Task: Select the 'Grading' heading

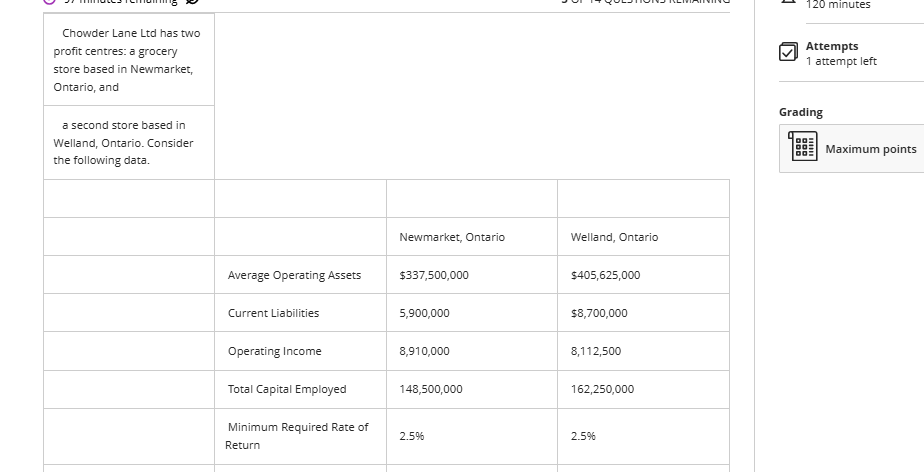Action: point(801,112)
